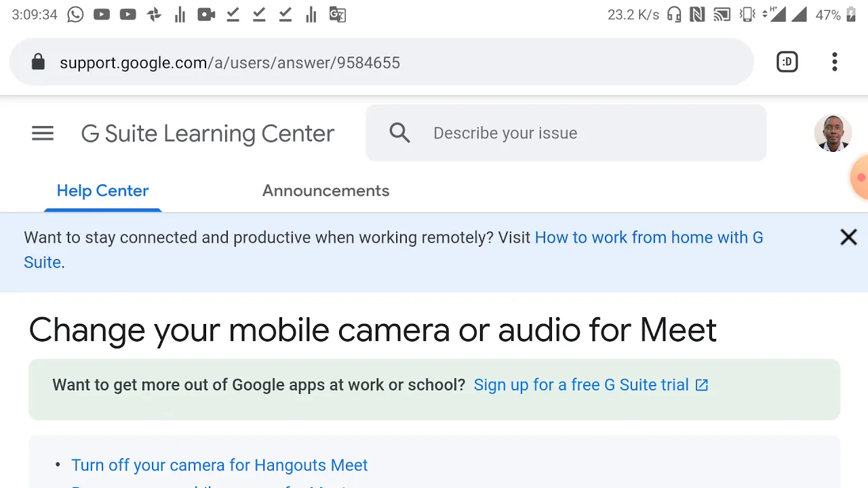The image size is (868, 488).
Task: Tap the NFC icon in the status bar
Action: [x=696, y=15]
